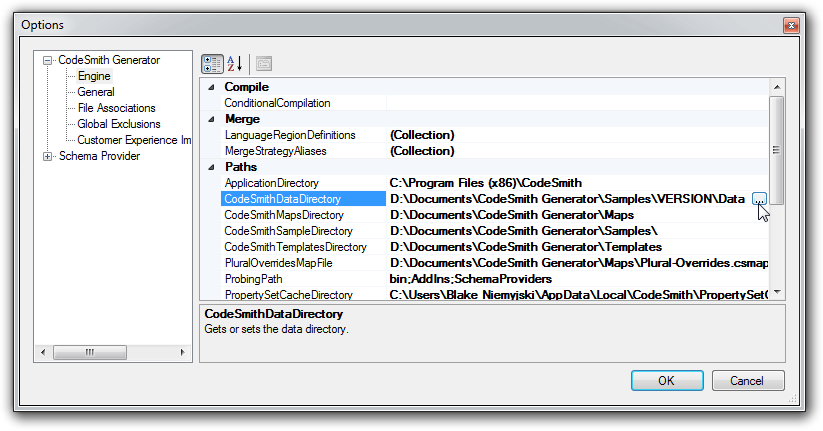Click the property grid vertical scrollbar thumb
This screenshot has width=823, height=431.
tap(777, 150)
